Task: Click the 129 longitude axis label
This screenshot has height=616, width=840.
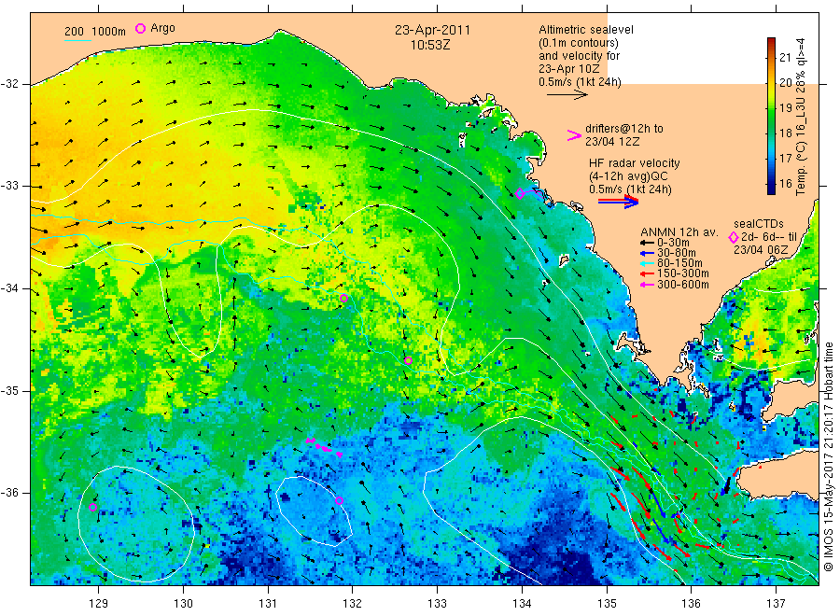Action: tap(99, 604)
